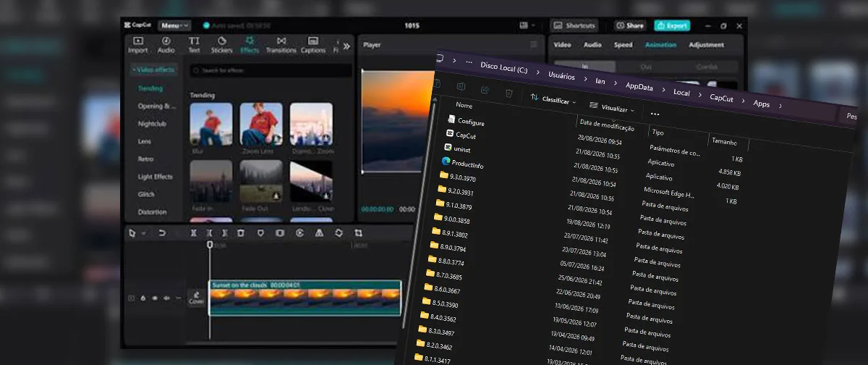The image size is (868, 365).
Task: Select the Trending effects category
Action: coord(150,88)
